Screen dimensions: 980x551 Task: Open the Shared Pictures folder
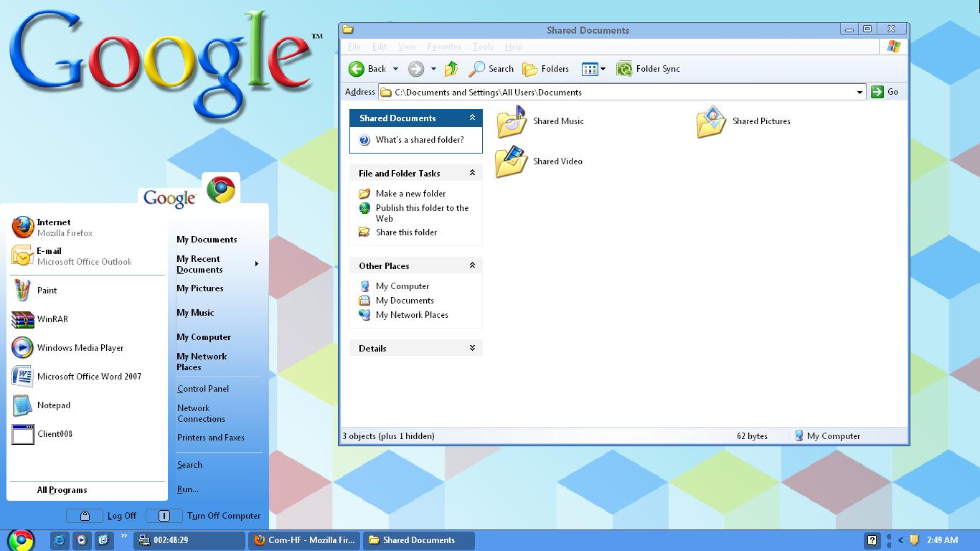[761, 121]
